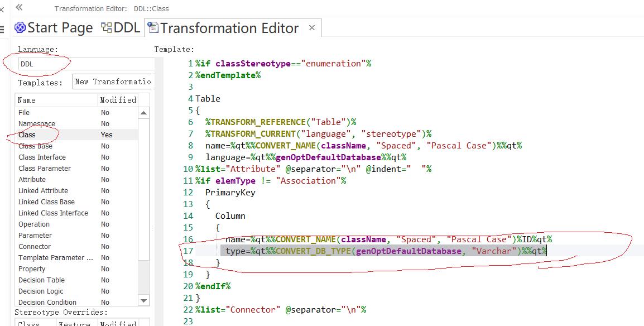Click the Yes value for Class

click(107, 135)
